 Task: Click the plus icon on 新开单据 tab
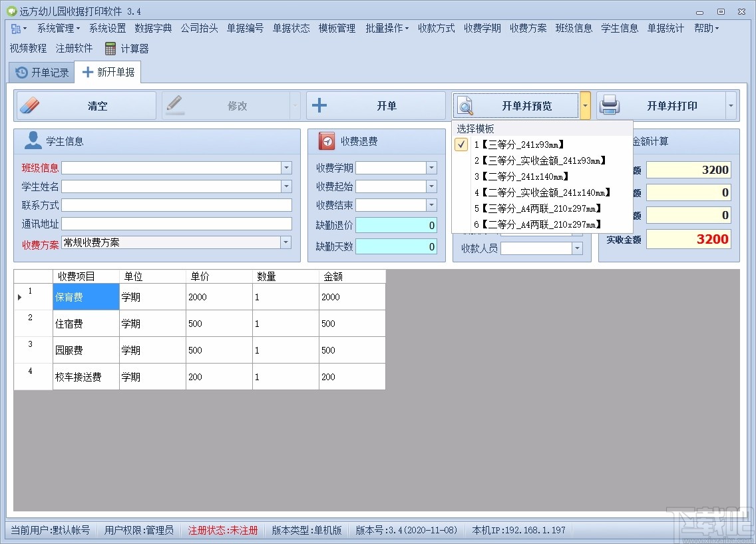point(88,73)
